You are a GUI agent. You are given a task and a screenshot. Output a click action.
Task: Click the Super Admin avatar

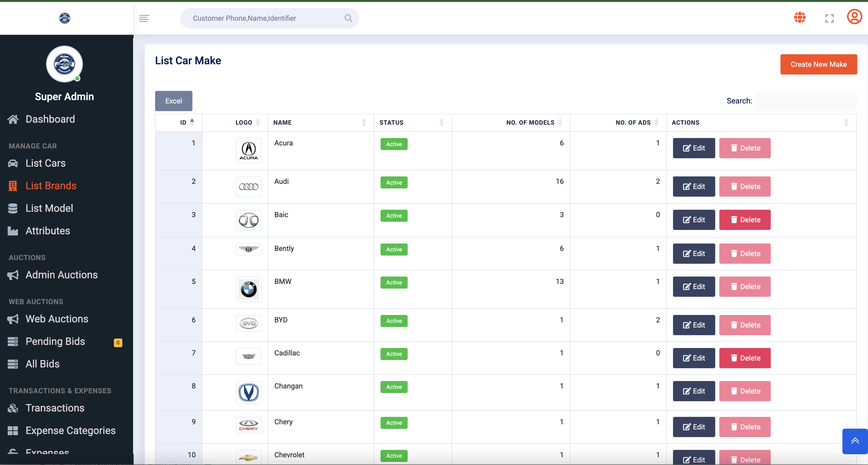(64, 64)
